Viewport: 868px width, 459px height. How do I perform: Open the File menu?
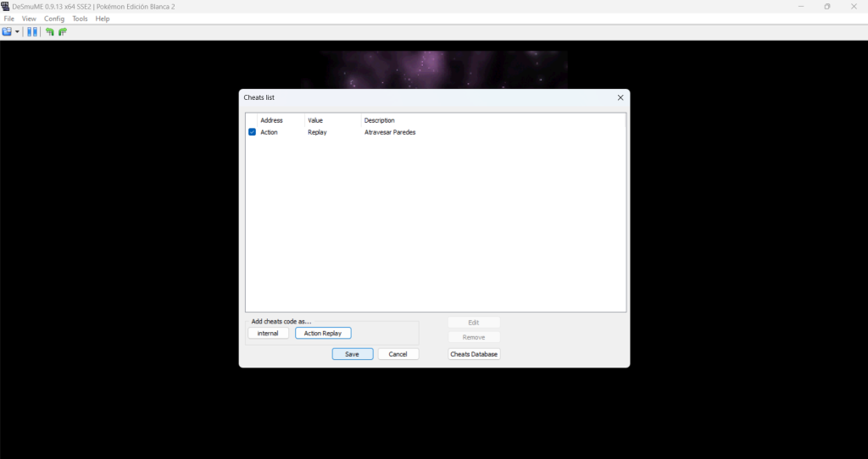point(9,19)
